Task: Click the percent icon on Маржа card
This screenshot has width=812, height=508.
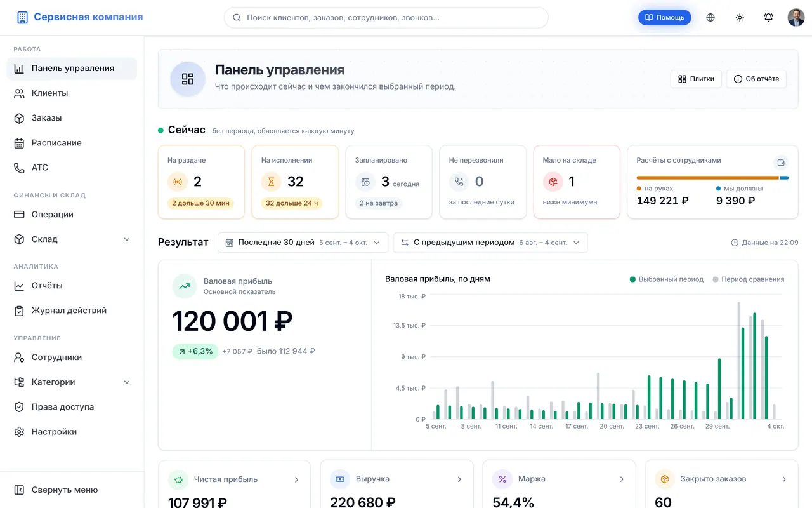Action: click(502, 479)
